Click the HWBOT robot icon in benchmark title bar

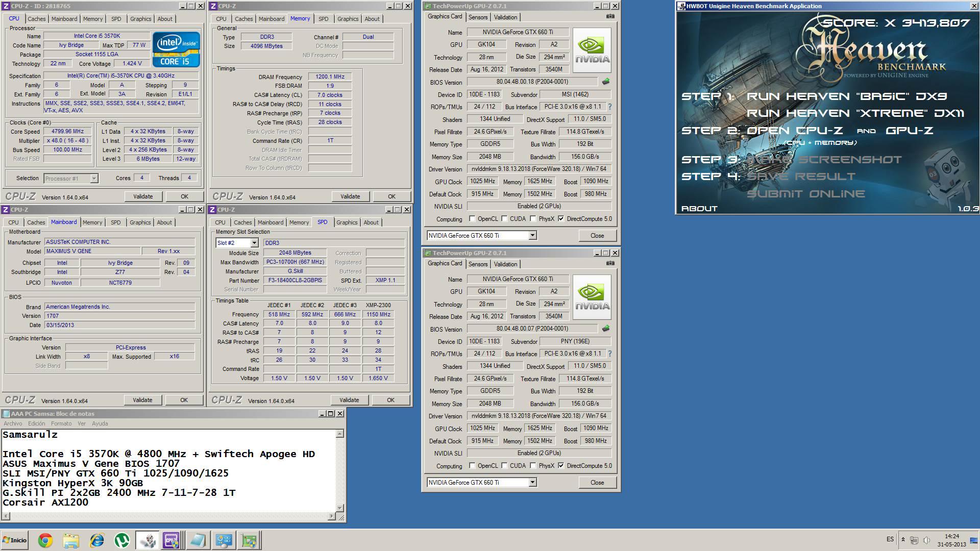pos(681,6)
